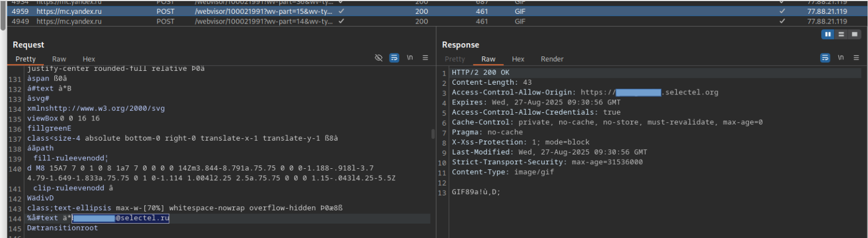The height and width of the screenshot is (238, 868).
Task: Select the combined single-pane layout icon
Action: (x=854, y=35)
